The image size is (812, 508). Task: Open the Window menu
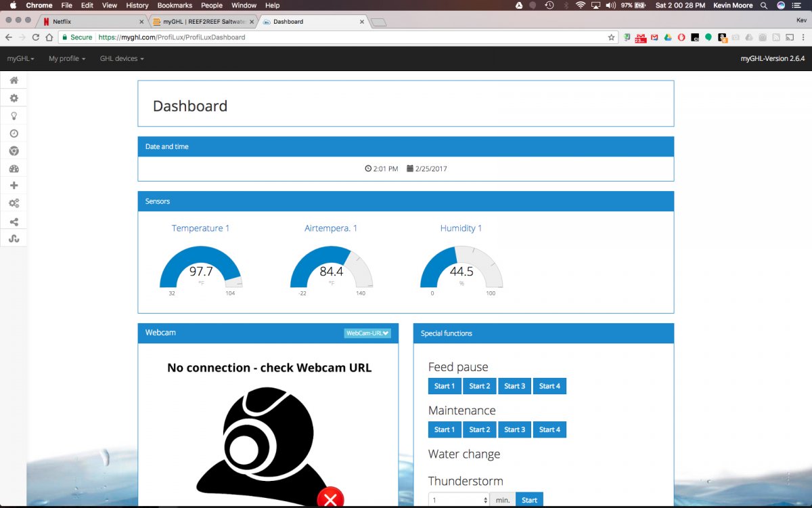[x=244, y=5]
